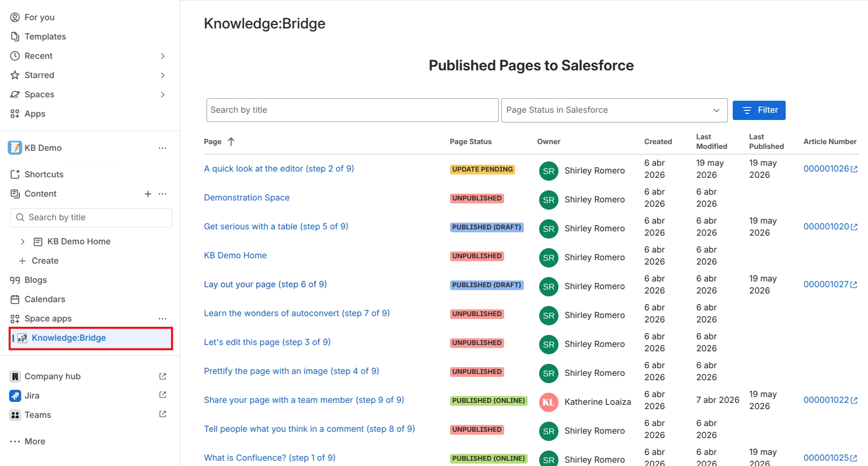Open Calendars in the sidebar
The width and height of the screenshot is (868, 466).
(45, 299)
